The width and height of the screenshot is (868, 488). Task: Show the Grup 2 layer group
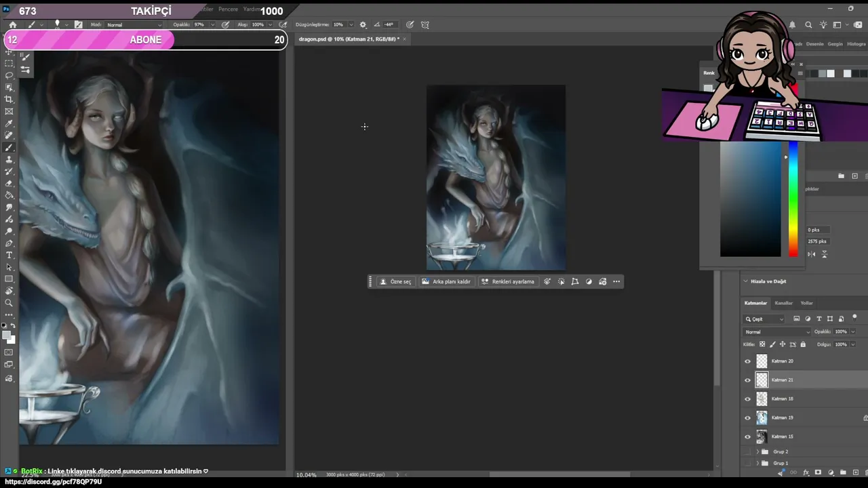pos(748,451)
